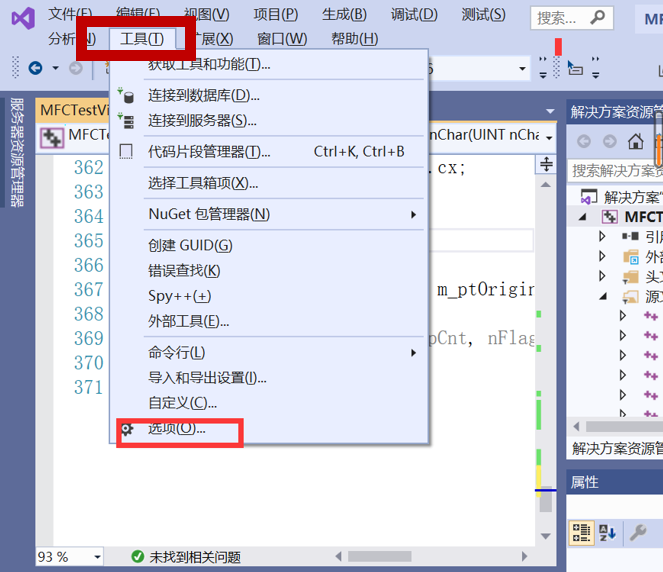Image resolution: width=663 pixels, height=572 pixels.
Task: Click the 工具(T) menu
Action: pyautogui.click(x=142, y=39)
